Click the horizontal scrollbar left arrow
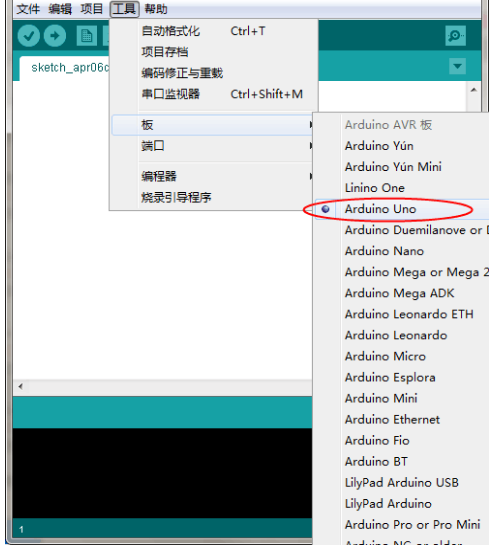The image size is (493, 546). point(21,387)
